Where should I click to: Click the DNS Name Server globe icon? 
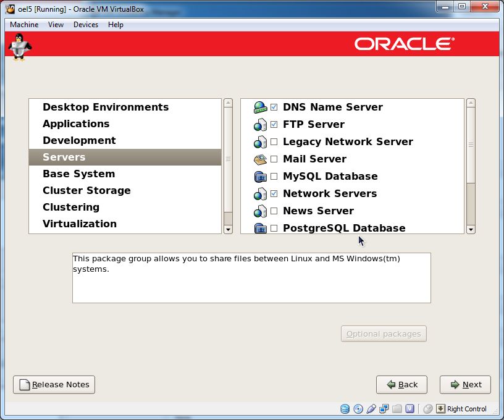pyautogui.click(x=261, y=107)
